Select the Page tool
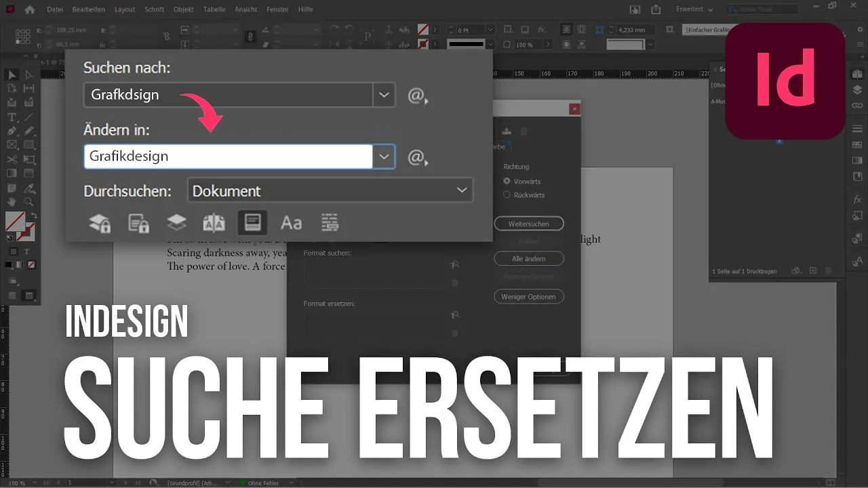The width and height of the screenshot is (868, 488). tap(12, 88)
